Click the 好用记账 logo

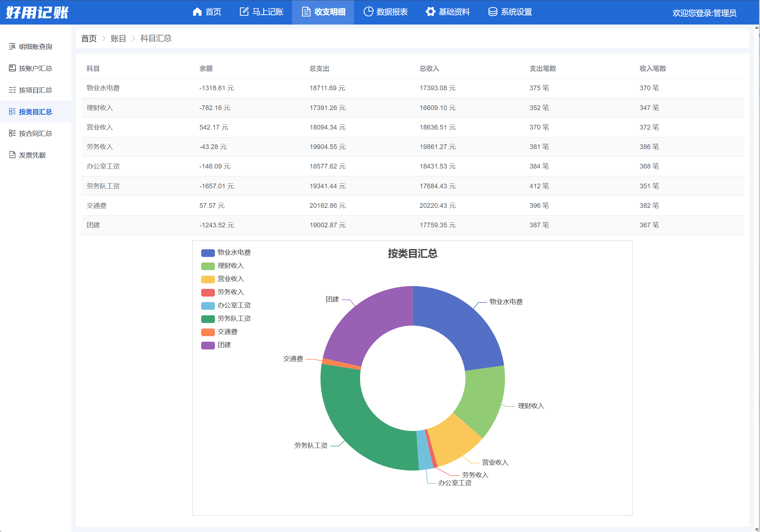pyautogui.click(x=37, y=12)
